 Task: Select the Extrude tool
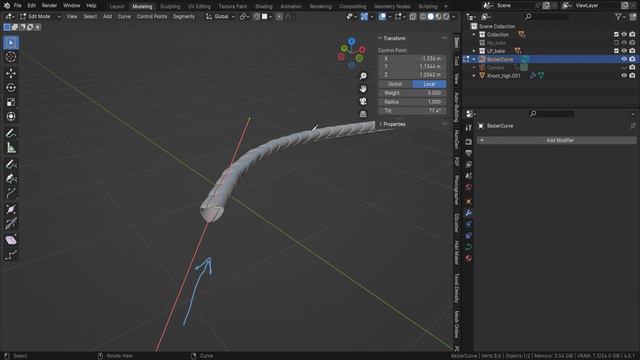click(11, 193)
